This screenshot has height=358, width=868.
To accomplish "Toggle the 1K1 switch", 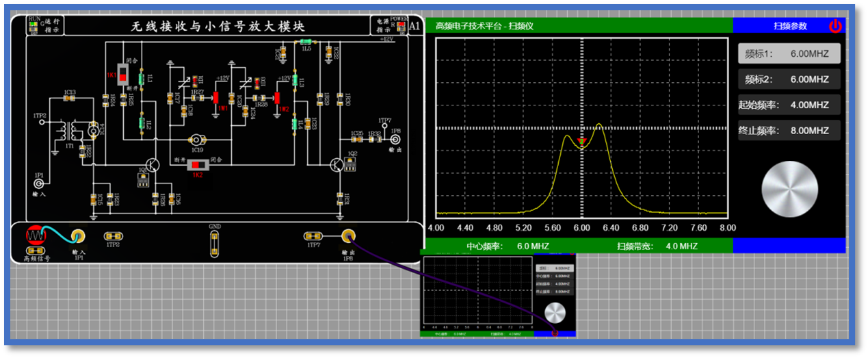I will pos(124,73).
